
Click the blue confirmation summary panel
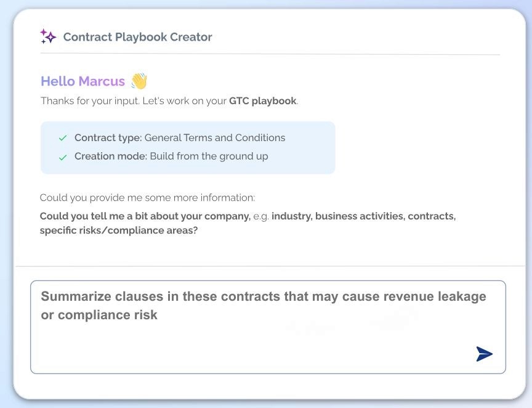pyautogui.click(x=187, y=147)
